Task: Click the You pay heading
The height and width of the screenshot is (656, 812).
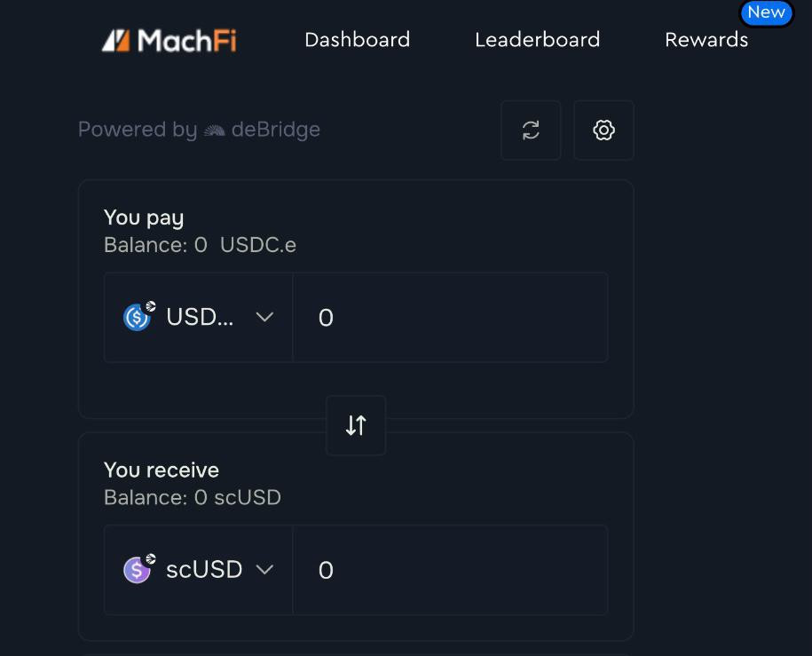Action: [144, 217]
